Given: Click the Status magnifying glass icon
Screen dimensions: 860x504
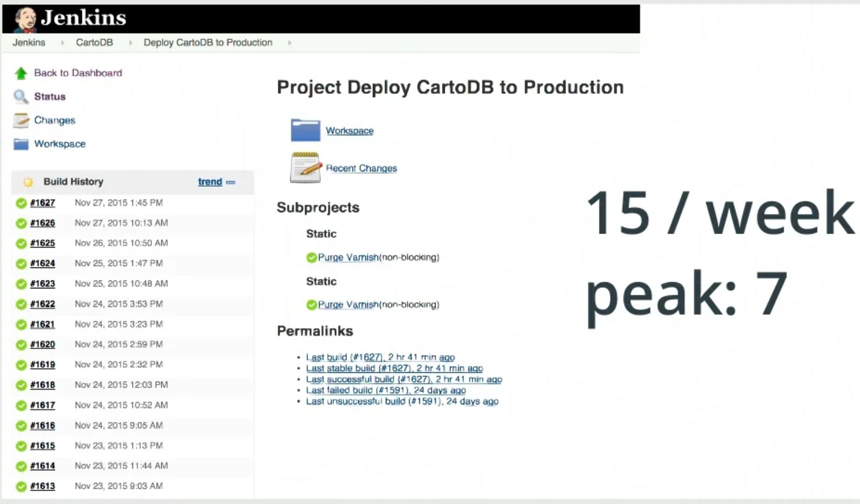Looking at the screenshot, I should coord(21,97).
